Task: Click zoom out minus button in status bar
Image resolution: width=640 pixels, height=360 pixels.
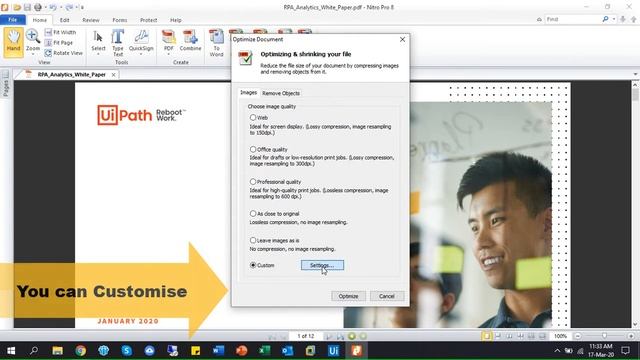Action: pyautogui.click(x=578, y=336)
